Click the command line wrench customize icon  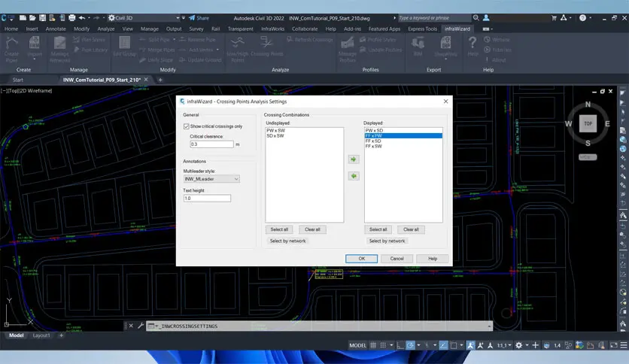tap(141, 326)
